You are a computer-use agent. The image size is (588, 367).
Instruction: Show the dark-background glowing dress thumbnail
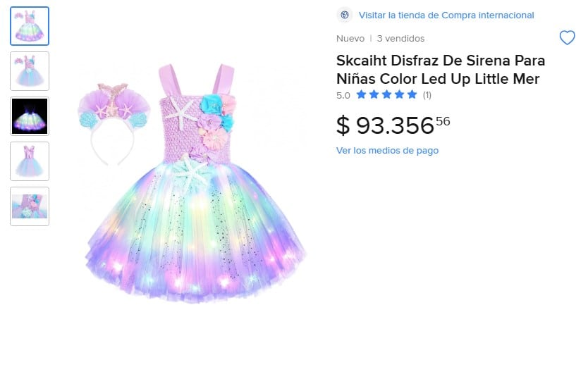point(30,116)
